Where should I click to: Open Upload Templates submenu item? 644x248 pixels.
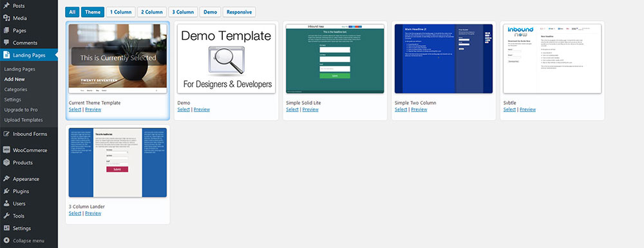click(x=23, y=120)
